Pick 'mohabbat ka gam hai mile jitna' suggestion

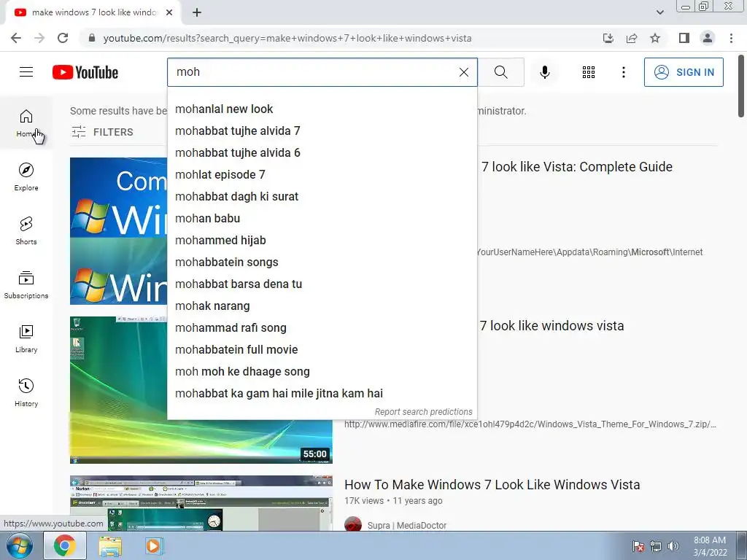(x=322, y=394)
